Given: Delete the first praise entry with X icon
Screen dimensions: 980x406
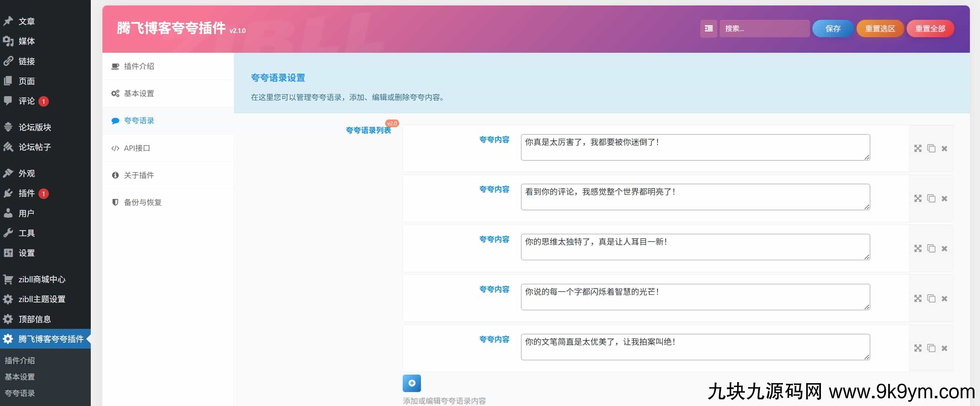Looking at the screenshot, I should click(x=944, y=149).
